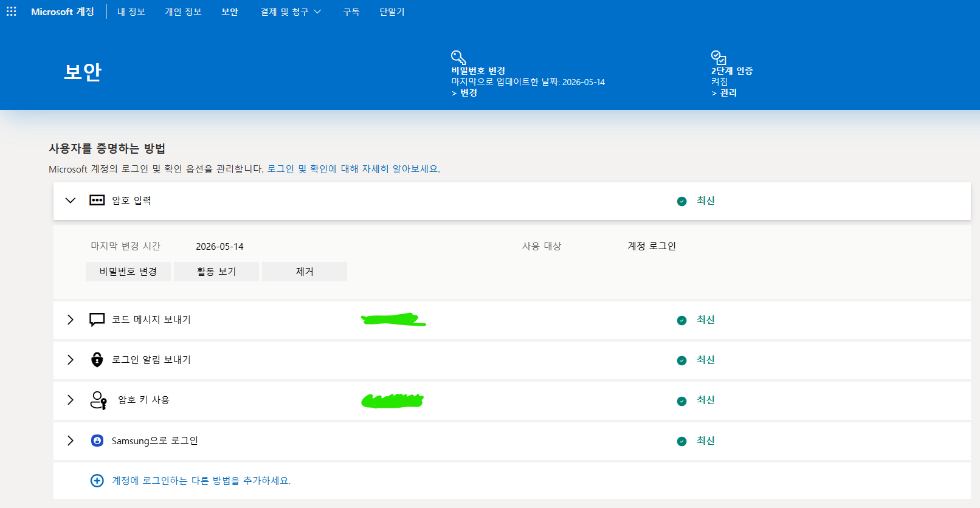The height and width of the screenshot is (508, 980).
Task: Click 최신 status in 암호 입력 row
Action: [x=706, y=201]
